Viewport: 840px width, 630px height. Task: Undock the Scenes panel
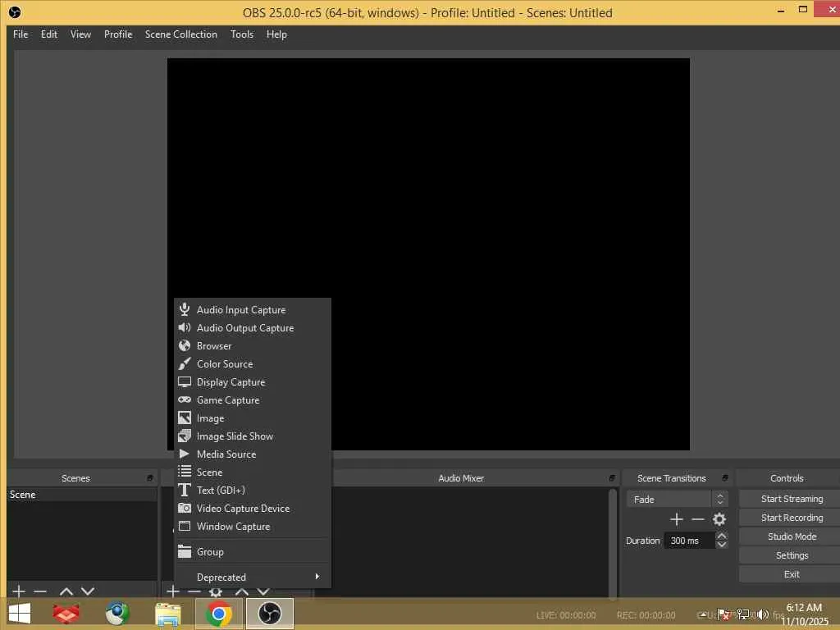click(x=150, y=478)
